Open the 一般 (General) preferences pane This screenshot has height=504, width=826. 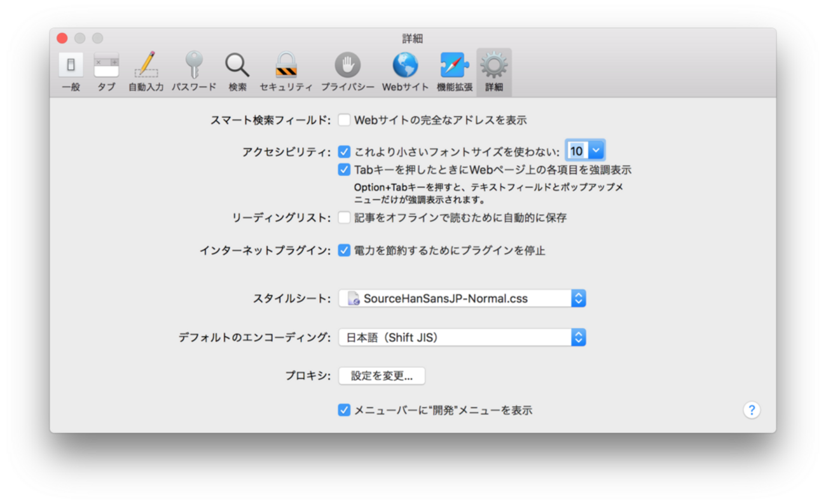tap(71, 72)
